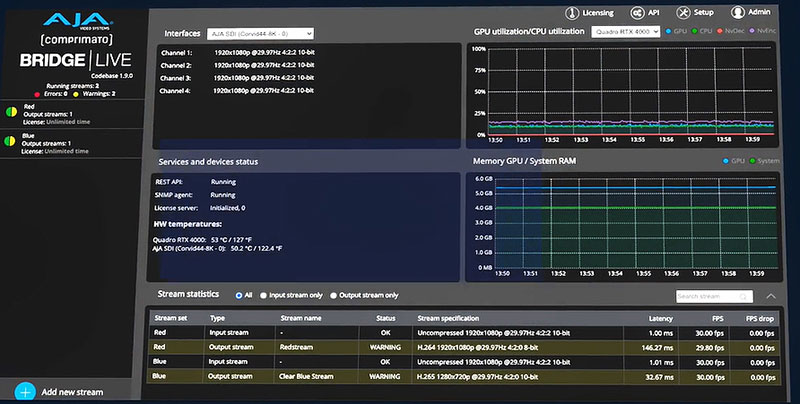Image resolution: width=800 pixels, height=404 pixels.
Task: Open the Interfaces AJA SDI dropdown
Action: (262, 33)
